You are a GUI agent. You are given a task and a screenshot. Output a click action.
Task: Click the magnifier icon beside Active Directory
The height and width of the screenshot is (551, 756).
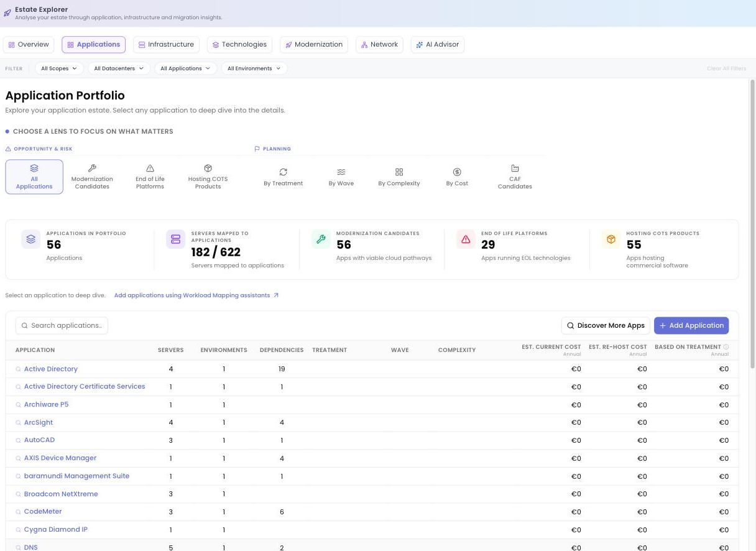[x=19, y=369]
